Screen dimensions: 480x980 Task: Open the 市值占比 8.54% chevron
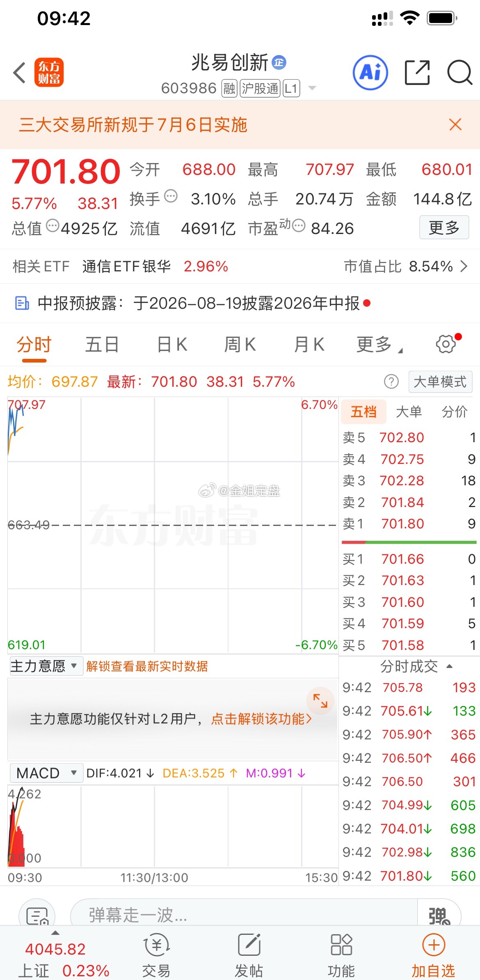point(464,266)
